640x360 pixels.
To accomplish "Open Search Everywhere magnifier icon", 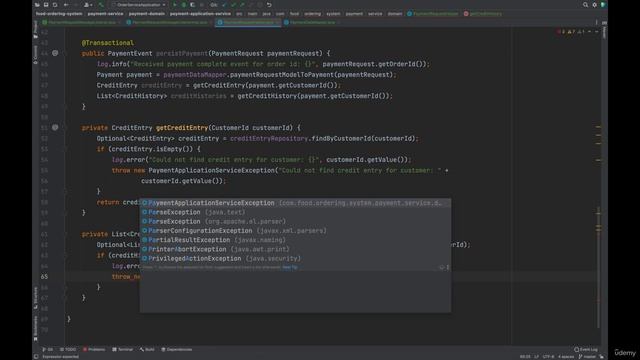I will tap(585, 5).
